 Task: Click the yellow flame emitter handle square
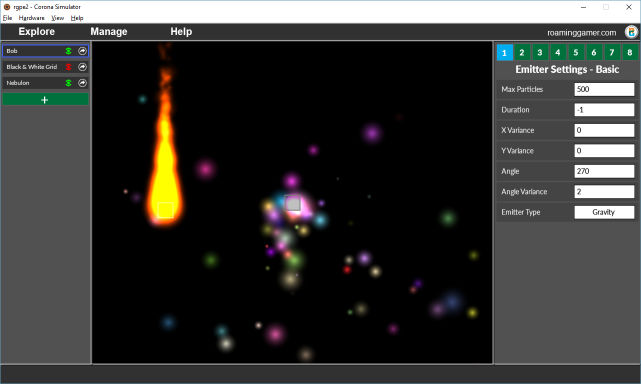165,210
